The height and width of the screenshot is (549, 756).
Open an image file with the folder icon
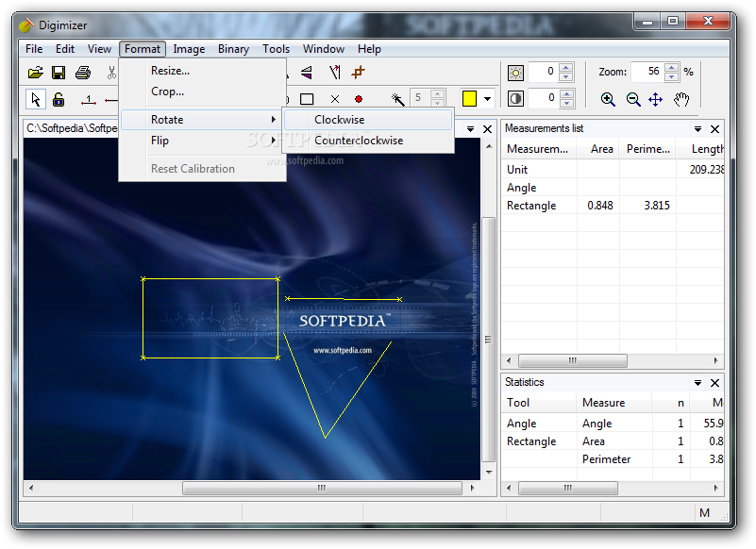point(35,73)
